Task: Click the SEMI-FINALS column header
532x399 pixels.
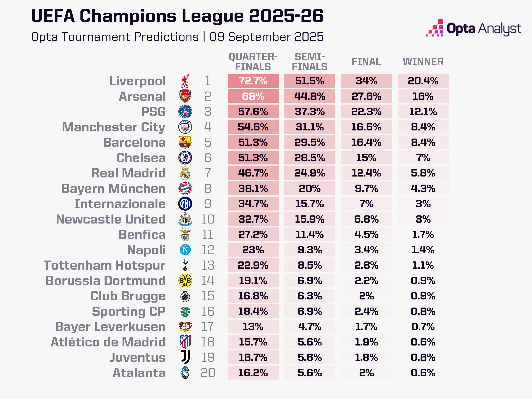Action: coord(310,62)
